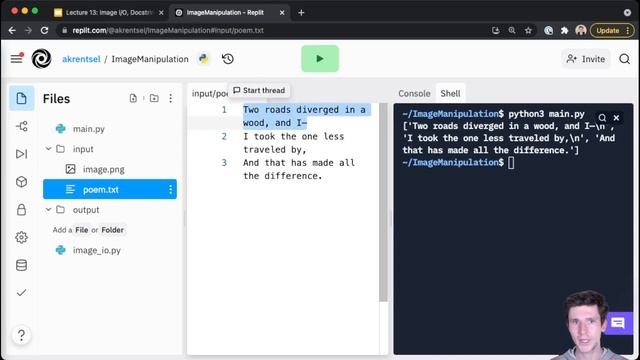Switch to the Console tab
Image resolution: width=640 pixels, height=360 pixels.
[414, 93]
